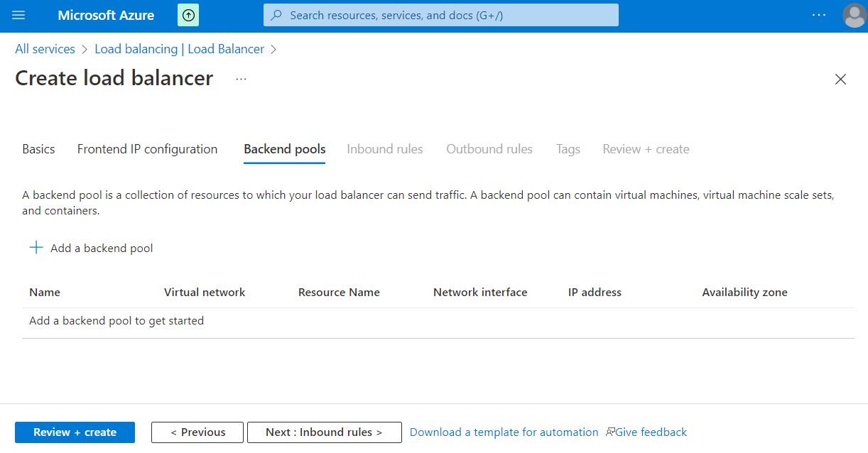Click the Give feedback icon
The image size is (868, 453).
click(611, 432)
